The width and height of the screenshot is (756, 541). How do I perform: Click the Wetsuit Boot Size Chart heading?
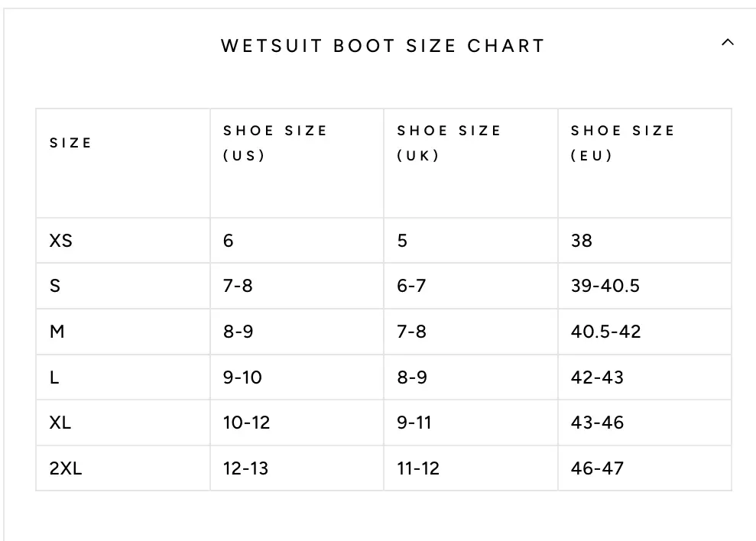383,46
